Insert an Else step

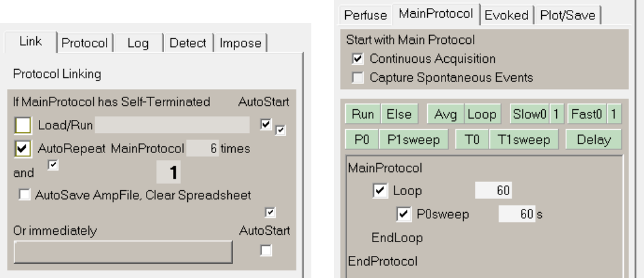(x=399, y=114)
